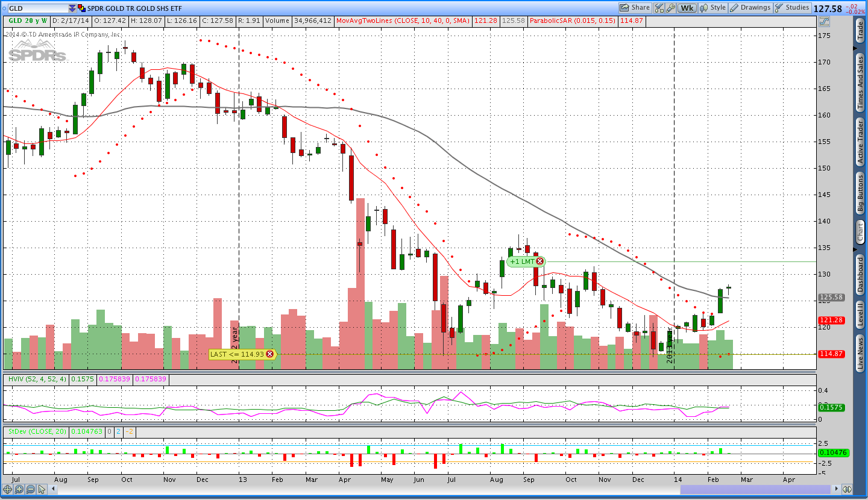Open the Studies menu
This screenshot has height=500, width=868.
(x=792, y=8)
